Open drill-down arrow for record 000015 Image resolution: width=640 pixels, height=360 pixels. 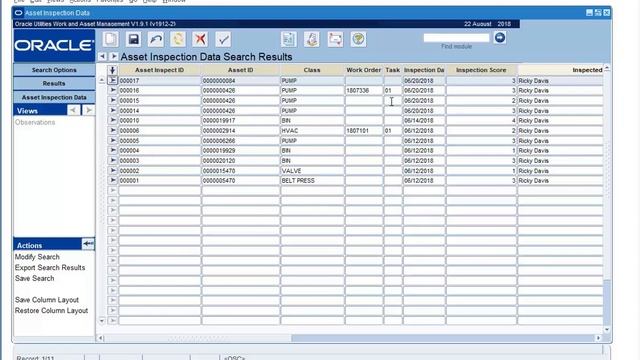[113, 100]
